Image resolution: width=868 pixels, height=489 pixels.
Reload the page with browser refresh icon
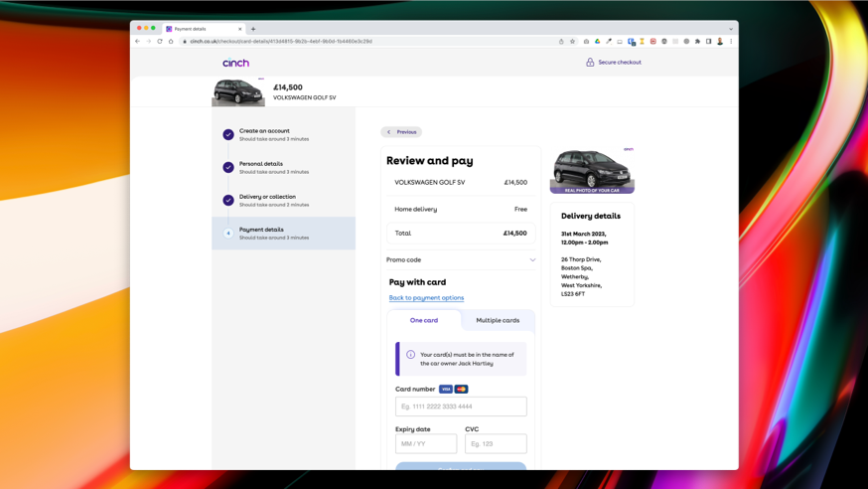[x=160, y=42]
